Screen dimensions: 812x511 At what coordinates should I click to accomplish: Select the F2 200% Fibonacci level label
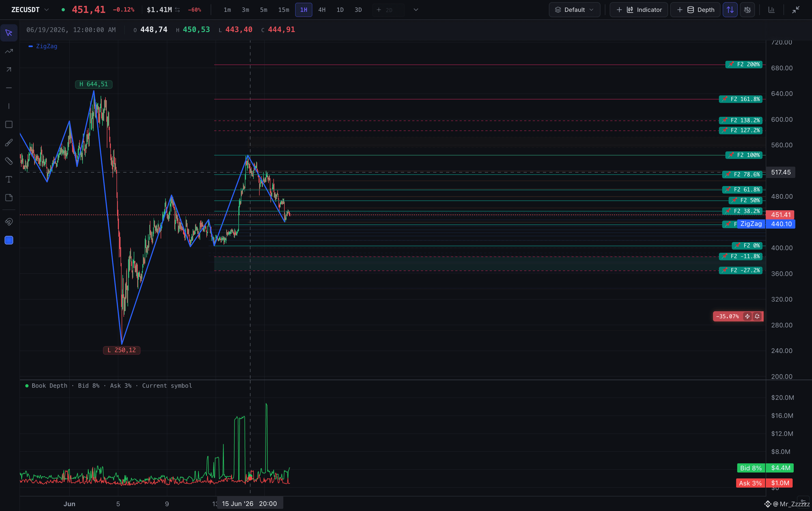[744, 64]
